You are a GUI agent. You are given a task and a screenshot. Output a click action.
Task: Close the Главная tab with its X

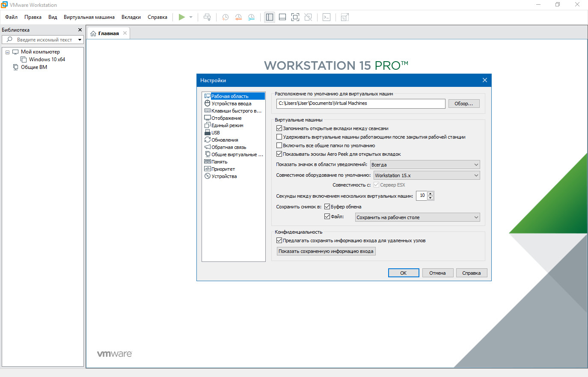[x=125, y=33]
